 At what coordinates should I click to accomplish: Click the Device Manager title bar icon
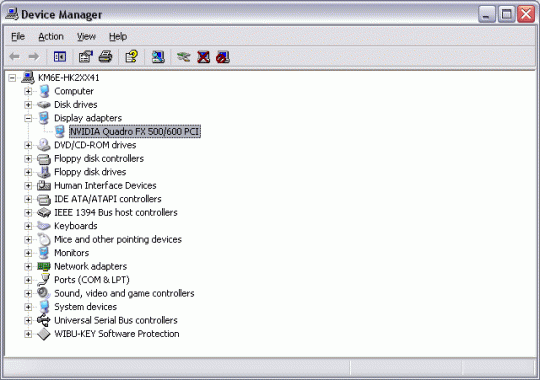[x=12, y=14]
